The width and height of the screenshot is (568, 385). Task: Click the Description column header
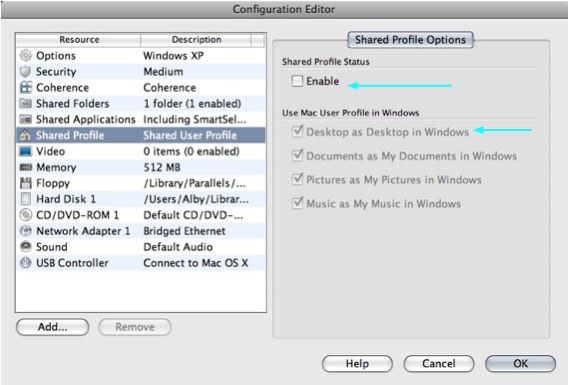pos(196,40)
